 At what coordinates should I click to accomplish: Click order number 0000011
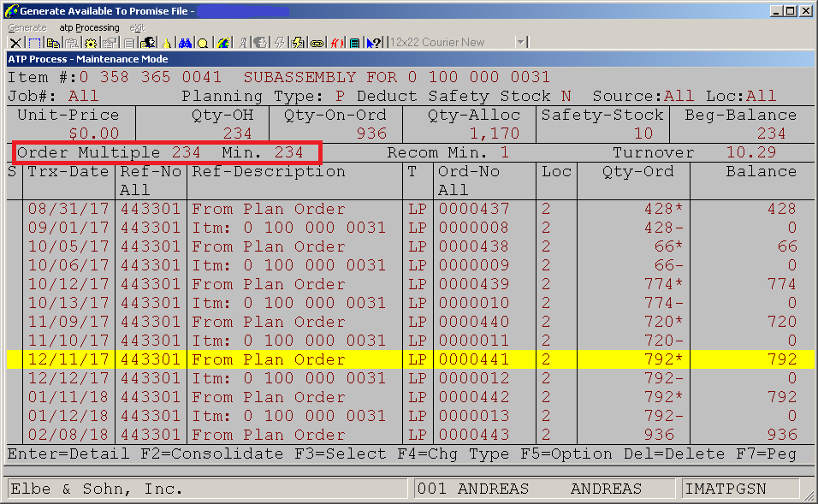473,341
